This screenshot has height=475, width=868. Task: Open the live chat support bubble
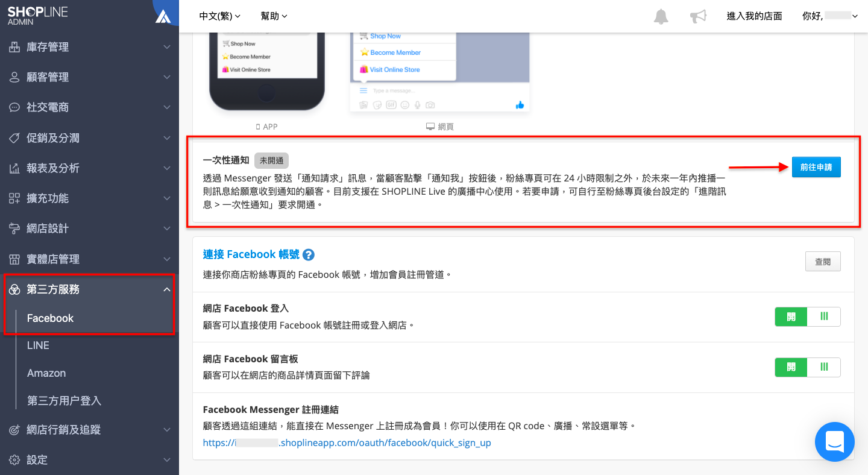pyautogui.click(x=835, y=442)
